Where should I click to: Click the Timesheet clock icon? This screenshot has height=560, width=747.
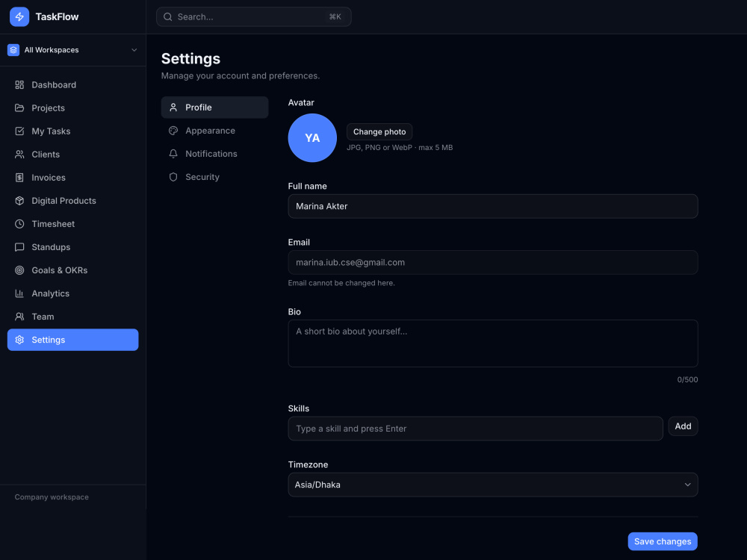pyautogui.click(x=19, y=224)
